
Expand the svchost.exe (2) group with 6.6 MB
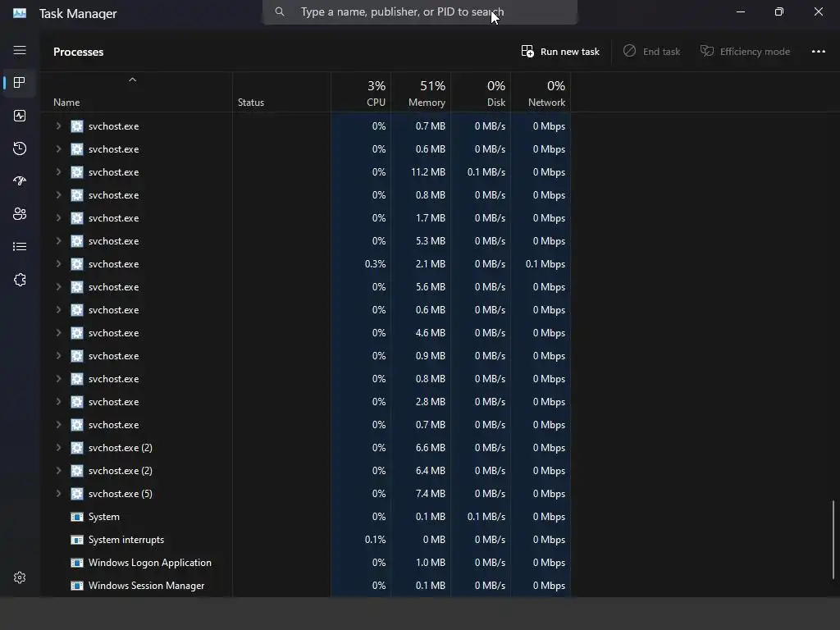point(58,448)
